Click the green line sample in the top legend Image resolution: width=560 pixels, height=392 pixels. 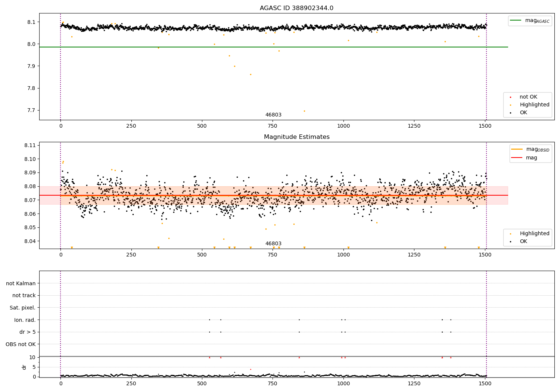click(516, 21)
